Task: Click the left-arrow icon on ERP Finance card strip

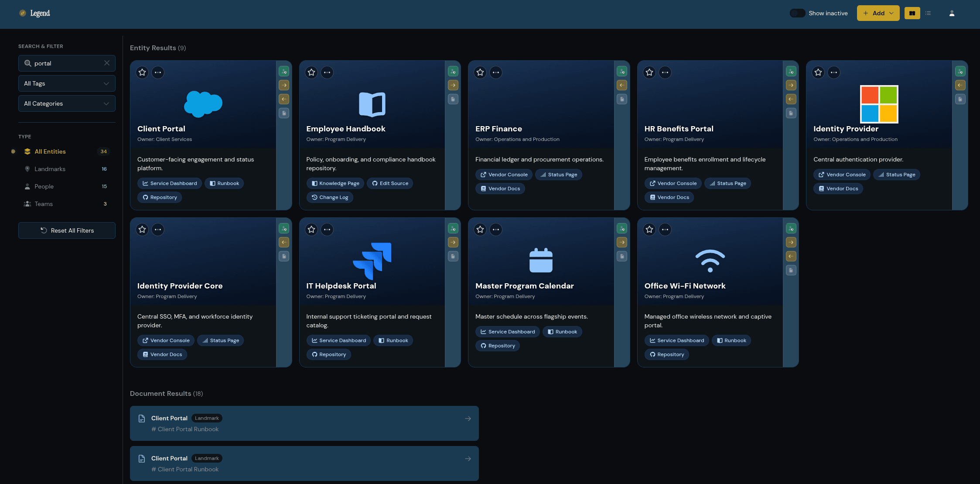Action: click(x=622, y=85)
